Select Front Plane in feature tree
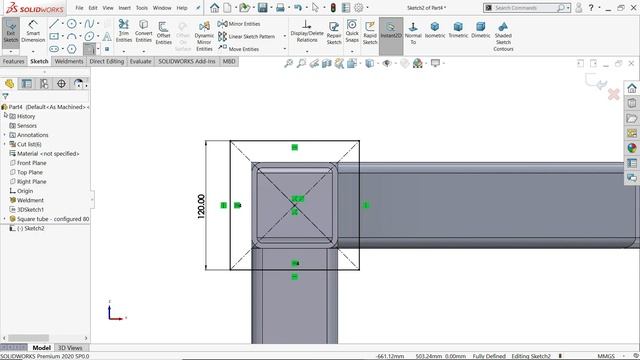 (31, 163)
